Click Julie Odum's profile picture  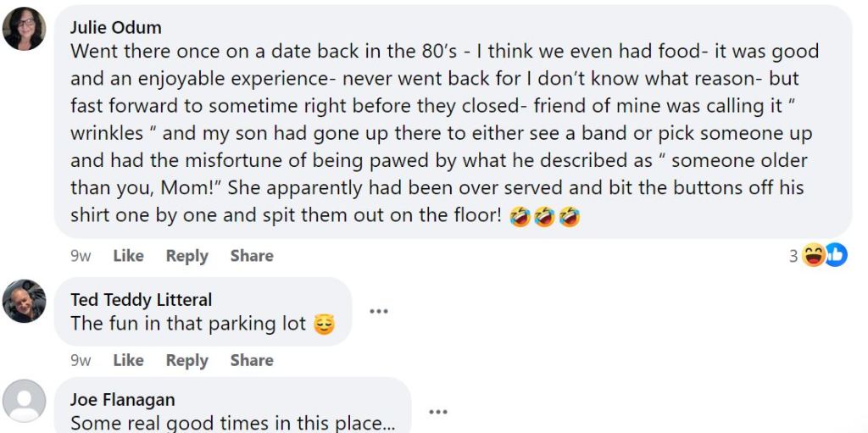pos(25,30)
